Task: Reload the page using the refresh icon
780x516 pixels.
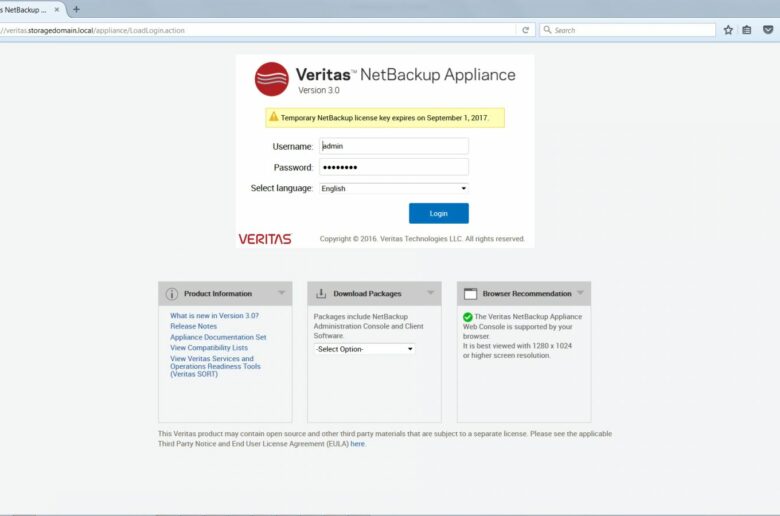Action: [525, 30]
